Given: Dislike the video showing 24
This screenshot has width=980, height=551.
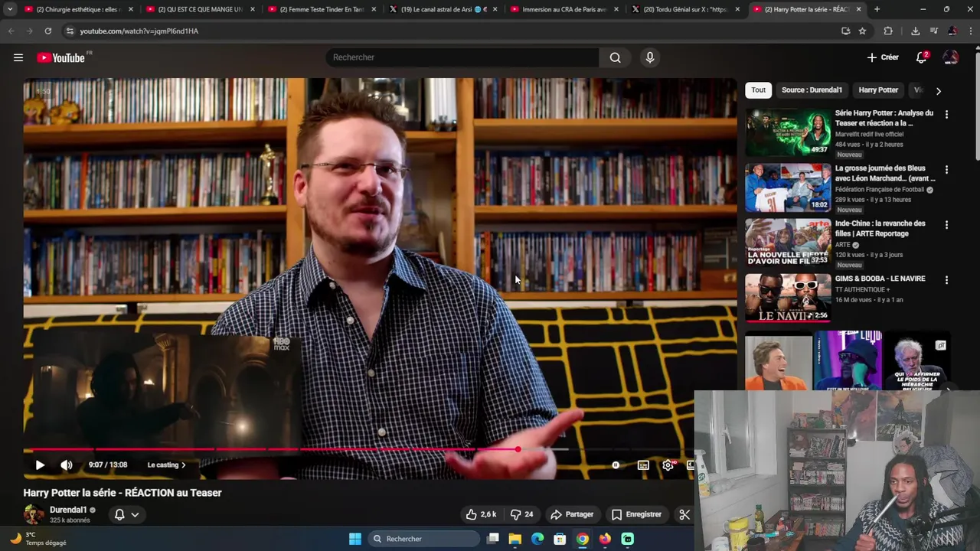Looking at the screenshot, I should pos(521,514).
